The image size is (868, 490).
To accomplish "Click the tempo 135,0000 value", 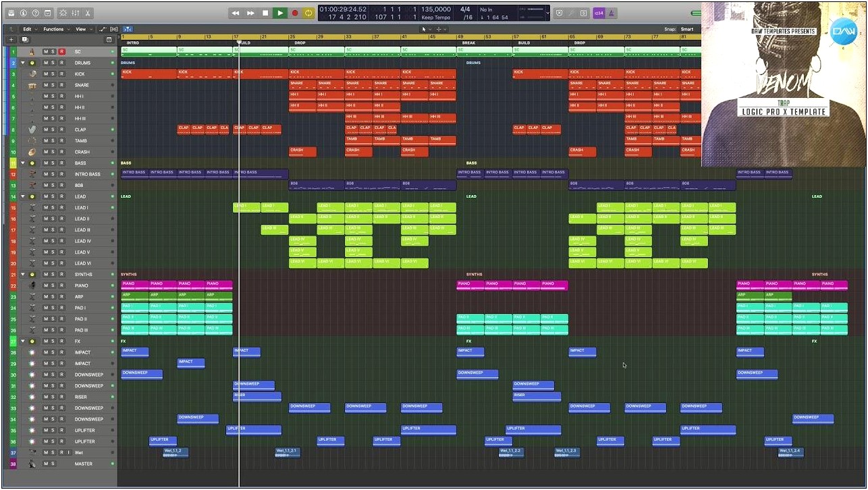I will pos(436,9).
